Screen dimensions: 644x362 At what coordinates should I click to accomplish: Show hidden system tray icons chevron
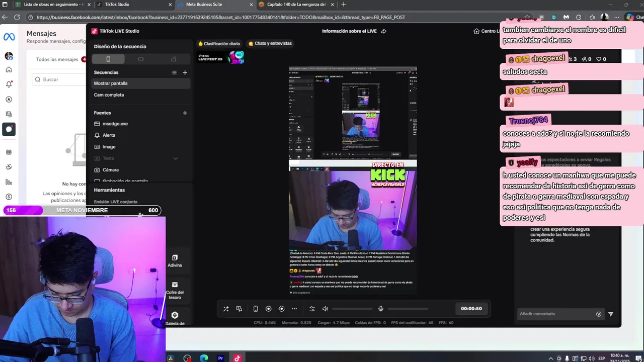pos(551,358)
